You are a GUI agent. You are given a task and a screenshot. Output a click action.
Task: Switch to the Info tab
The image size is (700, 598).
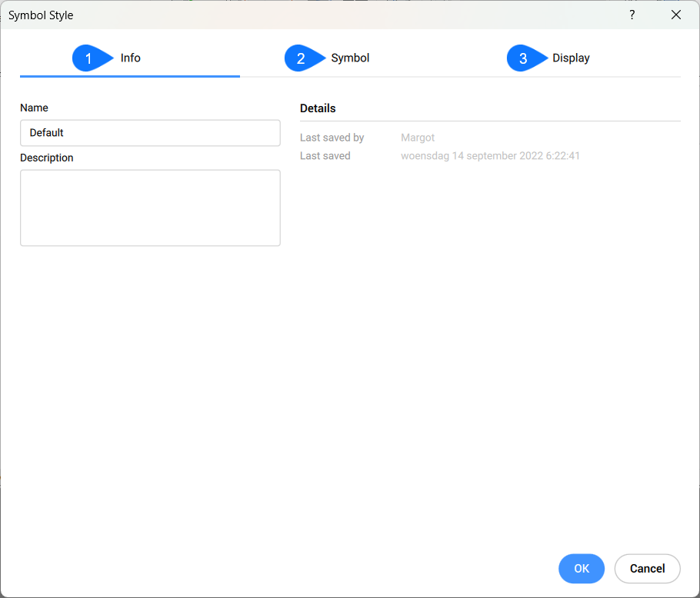point(131,58)
